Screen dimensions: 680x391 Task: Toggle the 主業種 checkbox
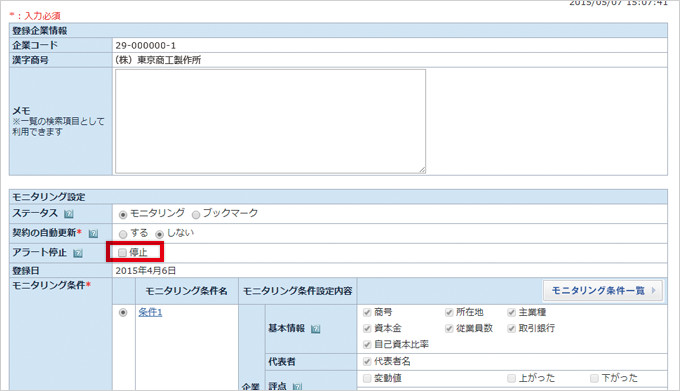(x=511, y=313)
